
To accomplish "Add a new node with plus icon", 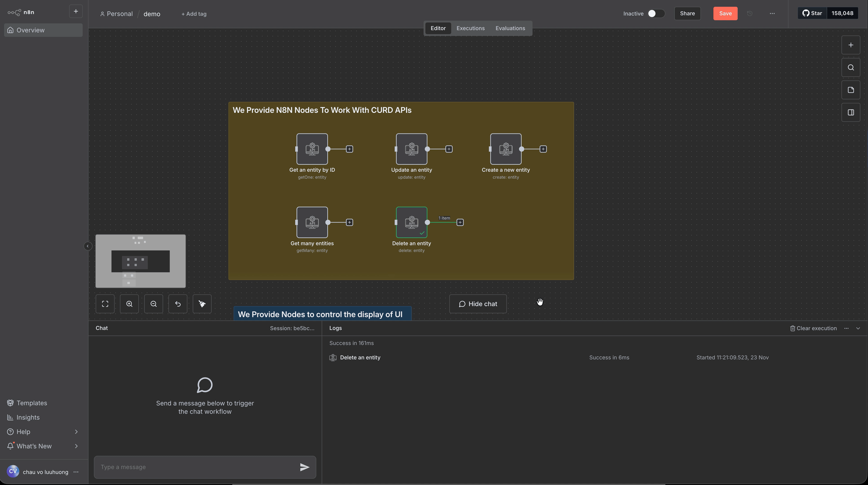I will (x=850, y=44).
